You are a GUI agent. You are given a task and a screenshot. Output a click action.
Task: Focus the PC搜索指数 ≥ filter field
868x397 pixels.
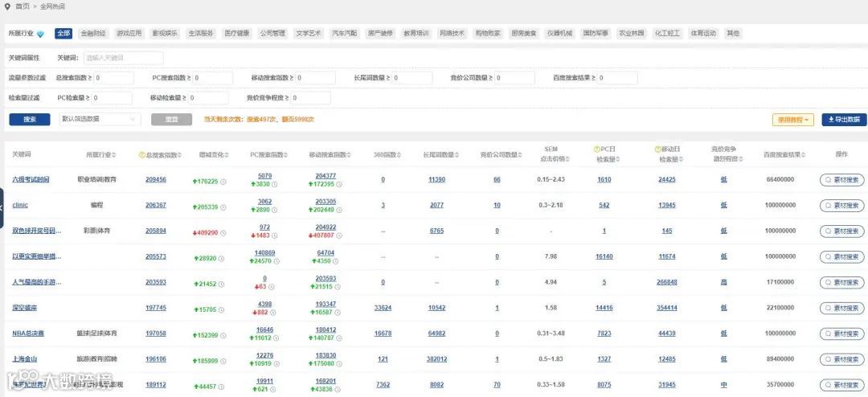point(213,78)
